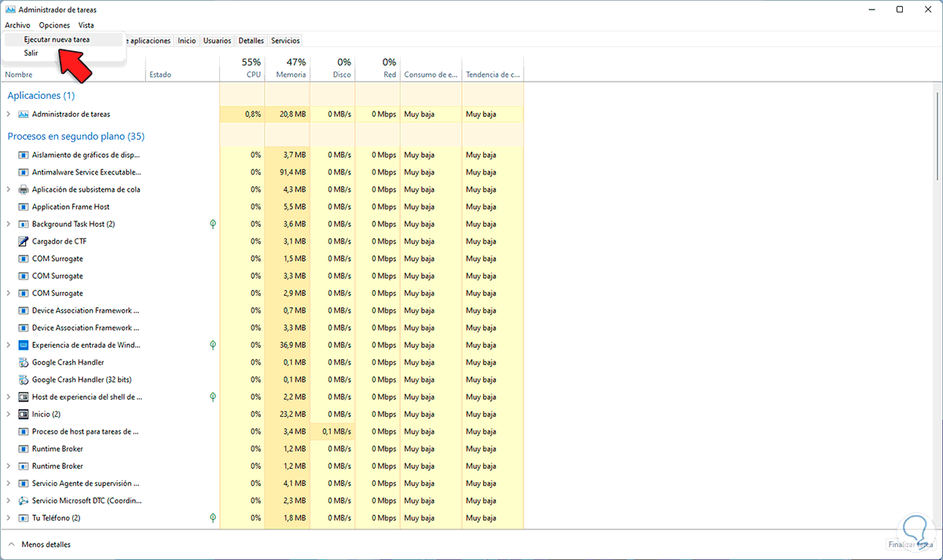Image resolution: width=943 pixels, height=560 pixels.
Task: Click the Inicio process icon
Action: [24, 414]
